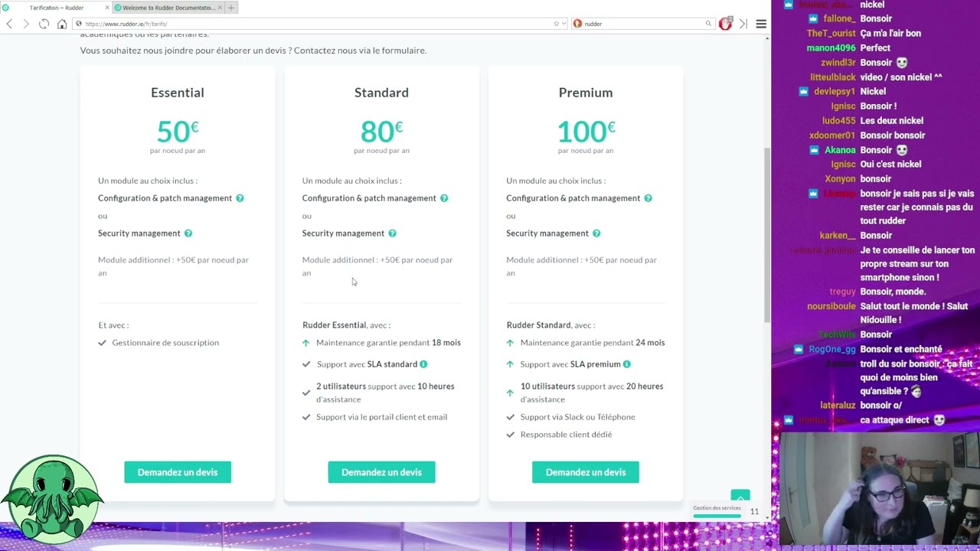Go forward to the next page
The image size is (980, 551).
click(x=26, y=24)
